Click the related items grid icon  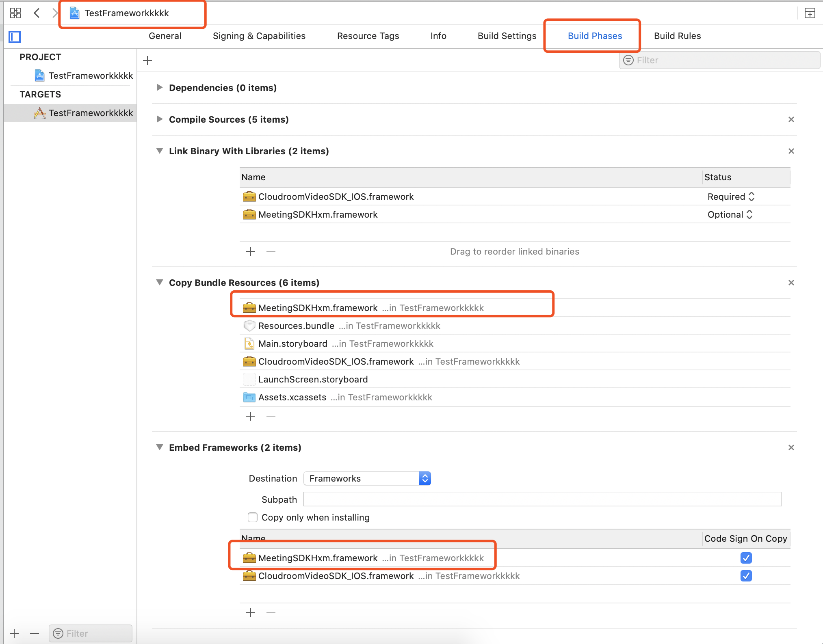(x=15, y=13)
